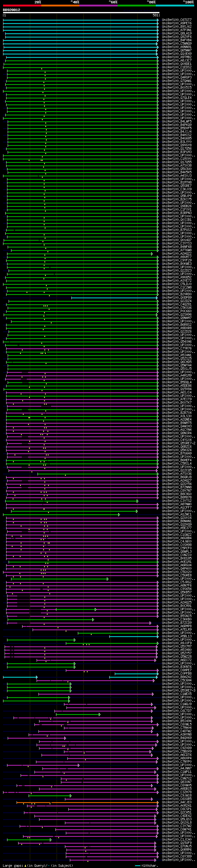Open the UniRef100_B5I494 hit

pos(176,721)
